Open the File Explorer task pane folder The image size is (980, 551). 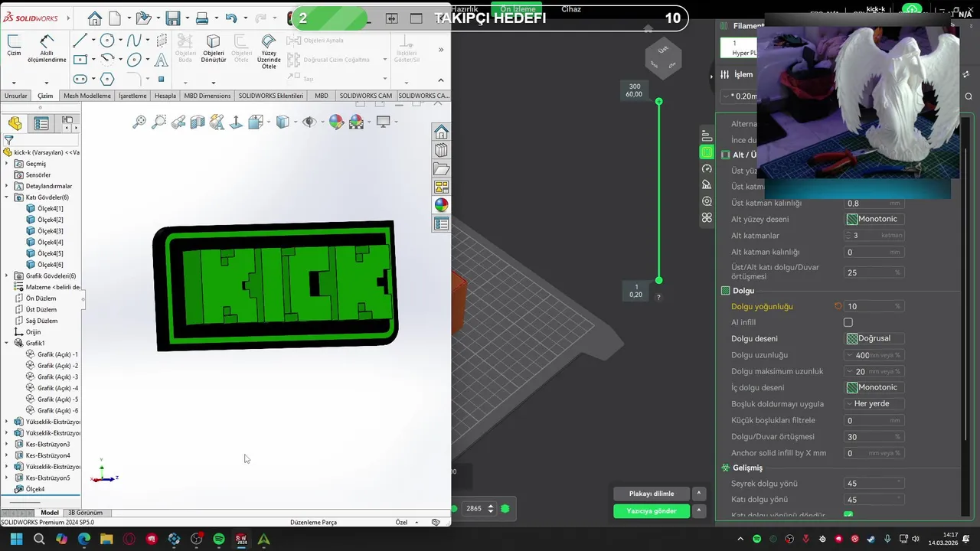point(441,169)
